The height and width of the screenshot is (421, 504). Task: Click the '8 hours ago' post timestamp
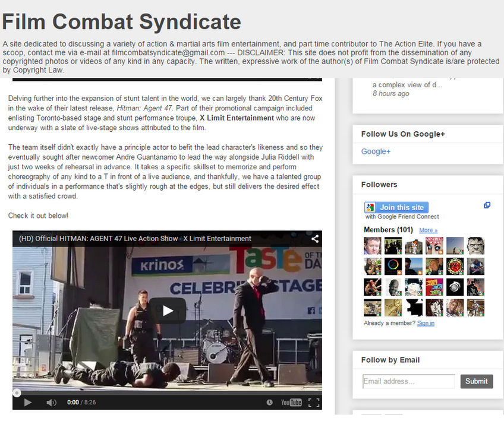click(391, 93)
